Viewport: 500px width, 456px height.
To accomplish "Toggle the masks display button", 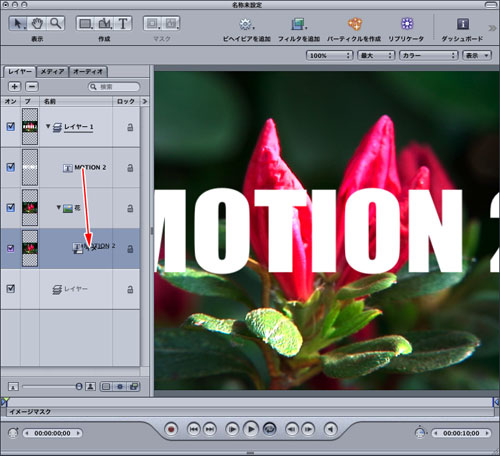I will pyautogui.click(x=106, y=387).
